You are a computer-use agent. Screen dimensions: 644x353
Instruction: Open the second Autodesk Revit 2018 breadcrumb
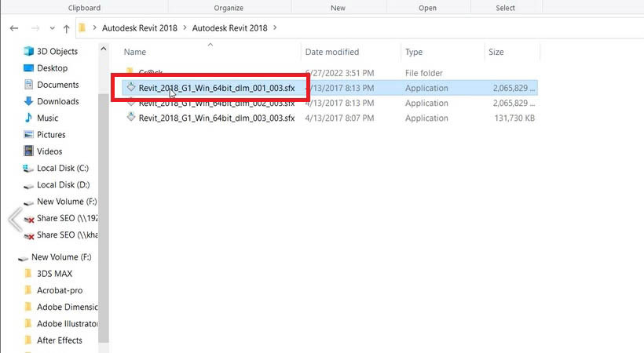pos(229,28)
